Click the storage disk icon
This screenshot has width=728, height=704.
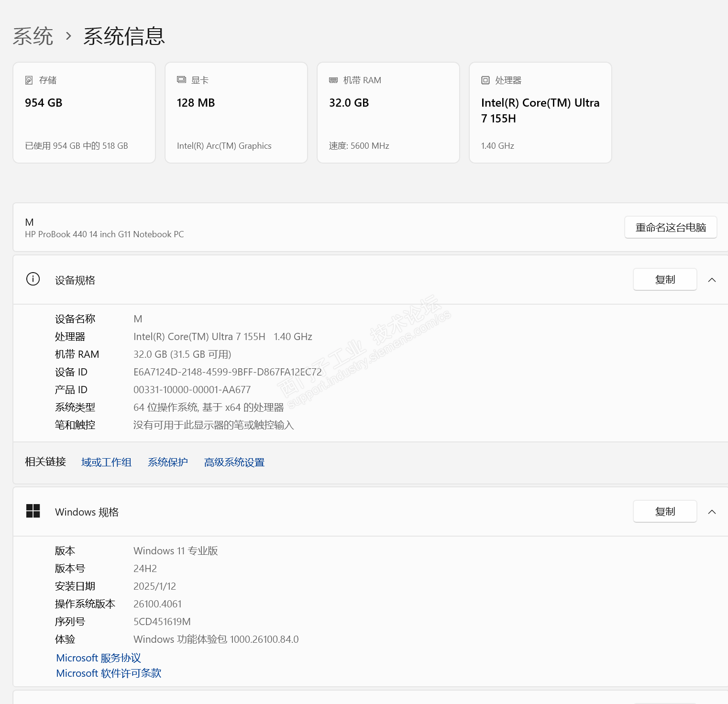(x=29, y=80)
